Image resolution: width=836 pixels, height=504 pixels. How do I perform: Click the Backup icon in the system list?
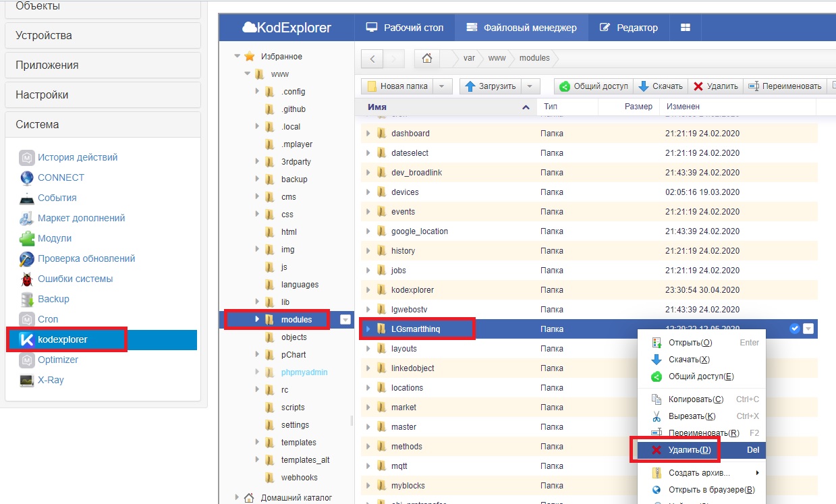(x=27, y=299)
